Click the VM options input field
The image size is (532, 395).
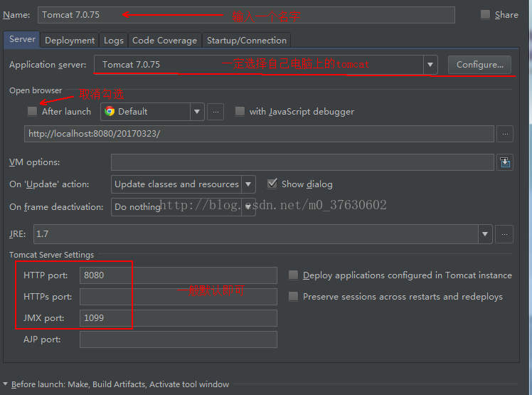tap(302, 162)
